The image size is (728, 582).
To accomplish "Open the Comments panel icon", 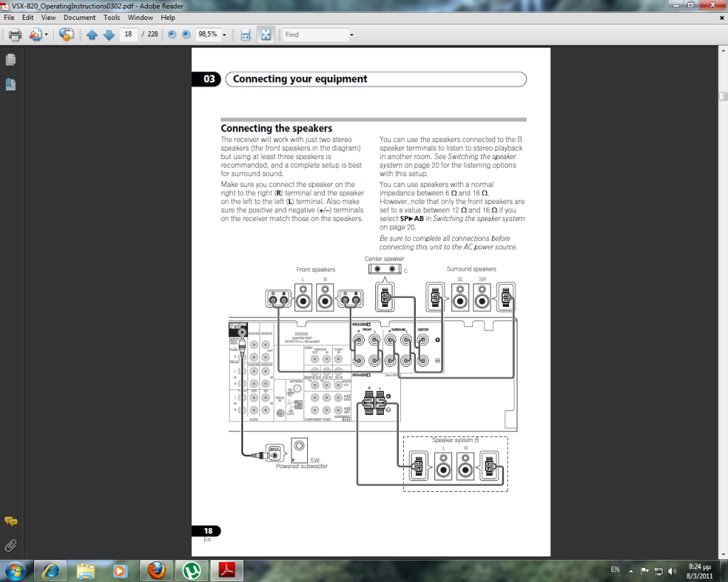I will 11,521.
